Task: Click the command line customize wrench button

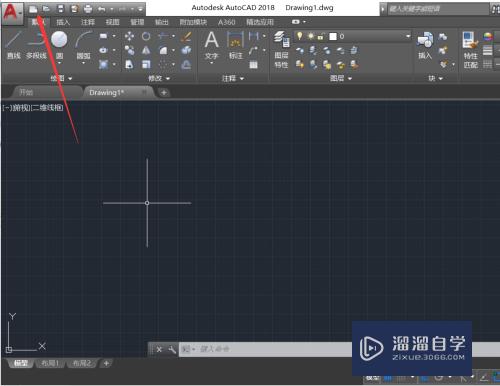Action: pyautogui.click(x=172, y=350)
